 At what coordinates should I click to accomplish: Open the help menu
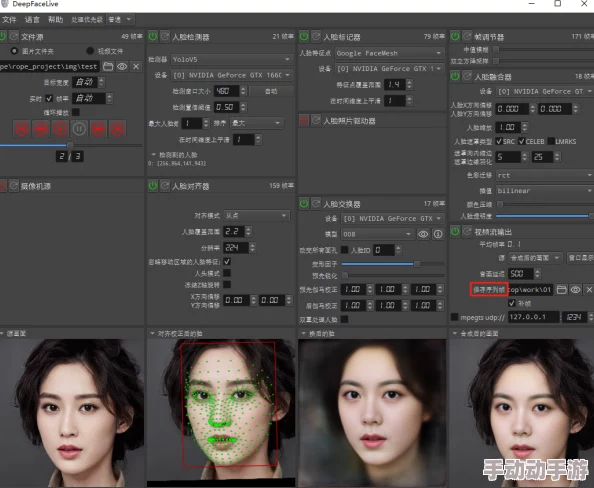(x=55, y=20)
